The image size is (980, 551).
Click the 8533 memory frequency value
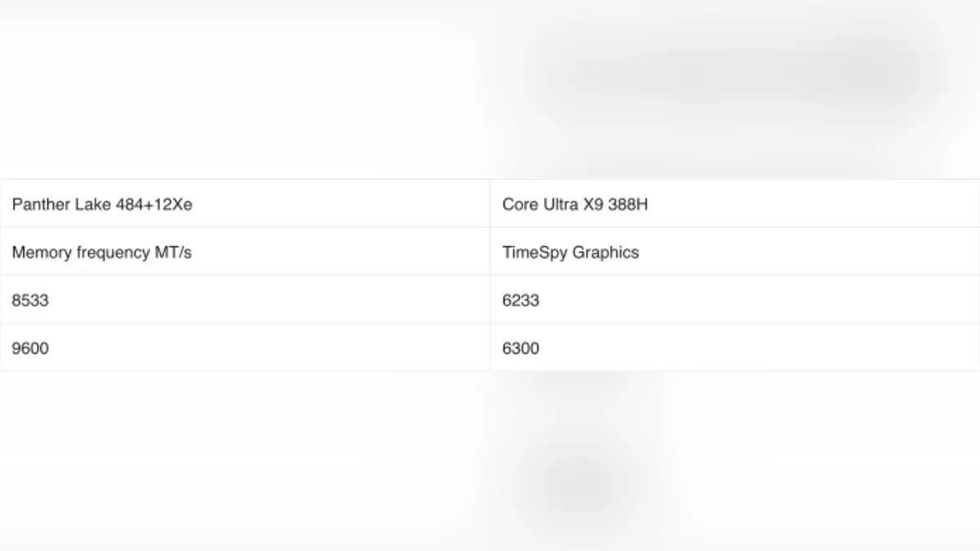pyautogui.click(x=30, y=300)
